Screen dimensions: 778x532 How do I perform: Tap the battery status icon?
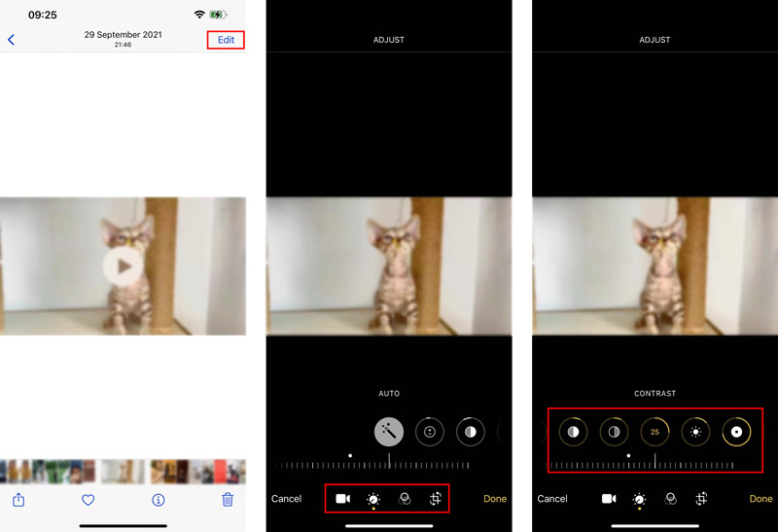pos(218,15)
